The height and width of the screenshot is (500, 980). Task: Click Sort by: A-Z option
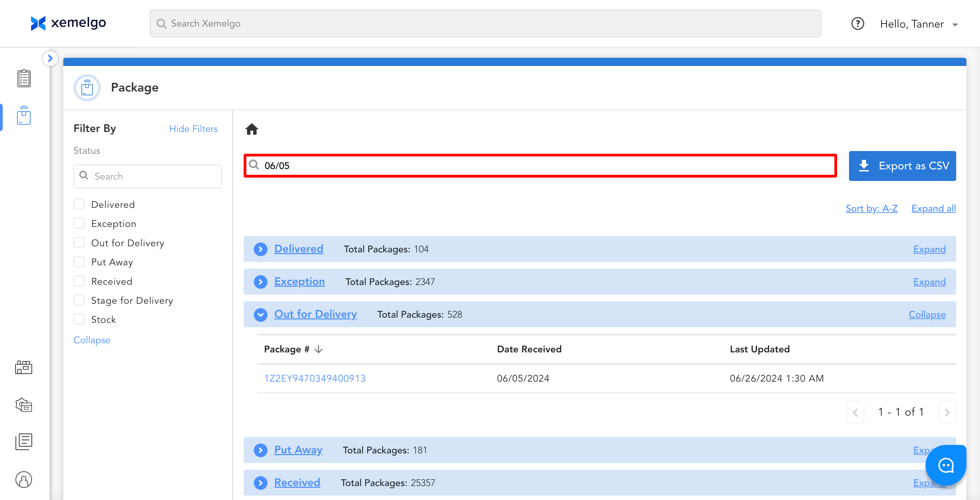tap(871, 209)
